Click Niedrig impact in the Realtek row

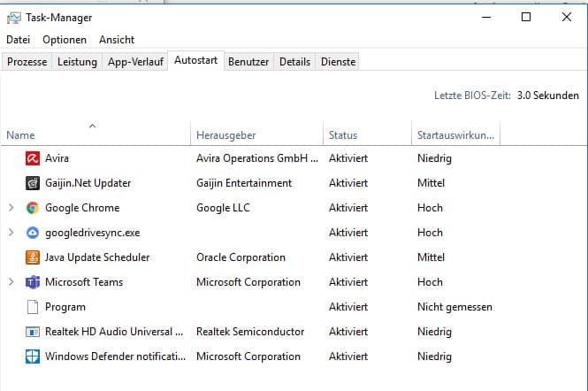tap(435, 332)
